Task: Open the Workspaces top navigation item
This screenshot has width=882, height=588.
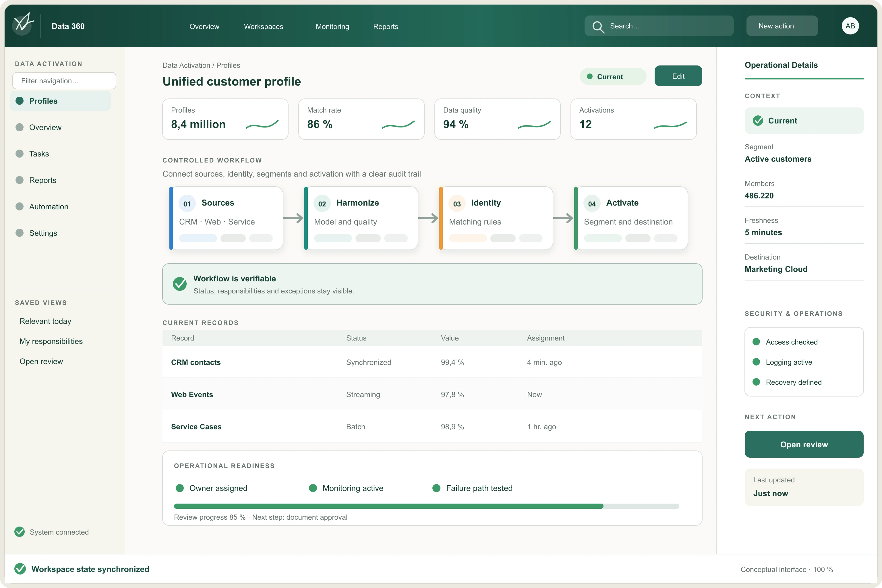Action: click(x=264, y=26)
